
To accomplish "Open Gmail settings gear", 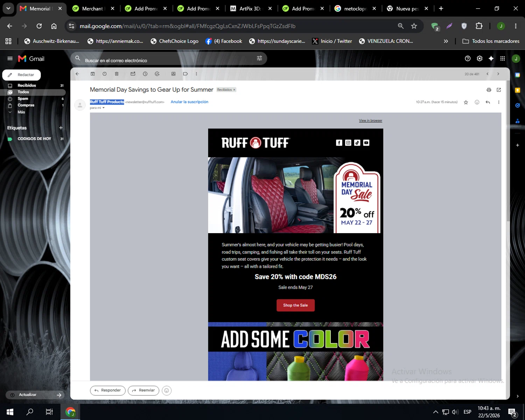I will 479,58.
